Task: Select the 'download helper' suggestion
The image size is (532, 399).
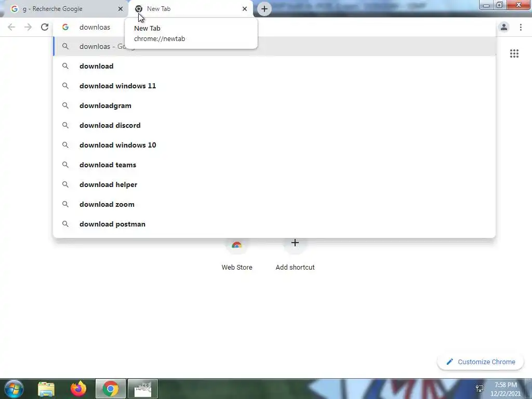Action: tap(274, 184)
